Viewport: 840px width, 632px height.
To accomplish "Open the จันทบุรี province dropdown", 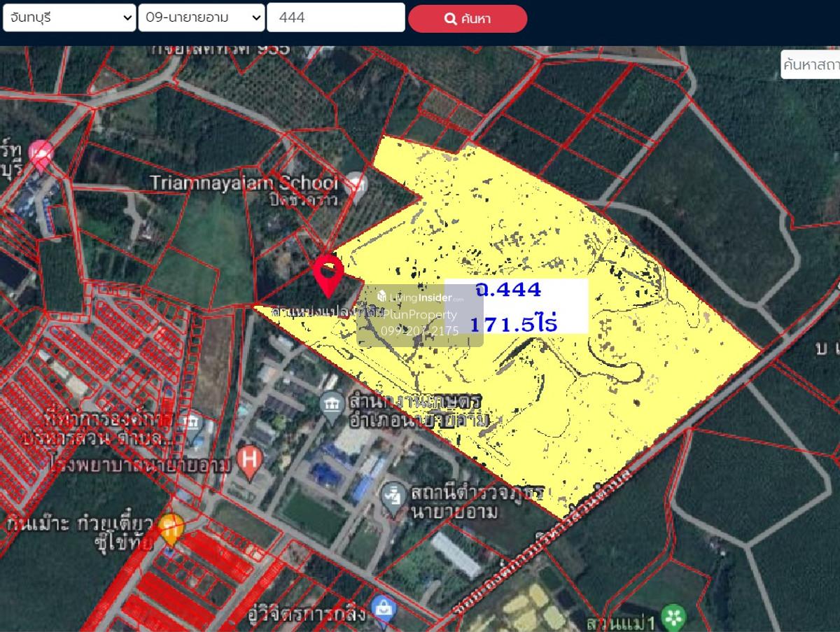I will pyautogui.click(x=69, y=17).
